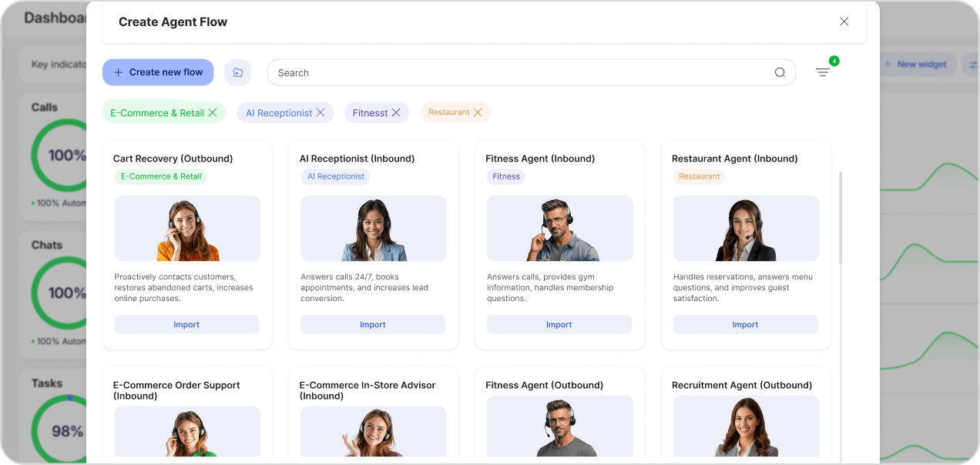
Task: Import the AI Receptionist (Inbound) flow
Action: click(x=373, y=324)
